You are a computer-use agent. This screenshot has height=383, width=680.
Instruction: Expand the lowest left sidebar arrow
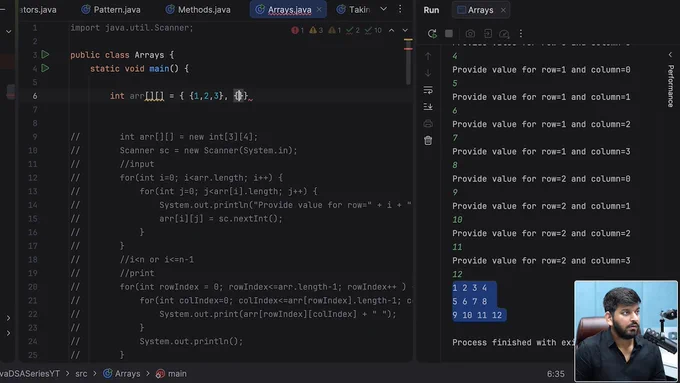pyautogui.click(x=8, y=333)
